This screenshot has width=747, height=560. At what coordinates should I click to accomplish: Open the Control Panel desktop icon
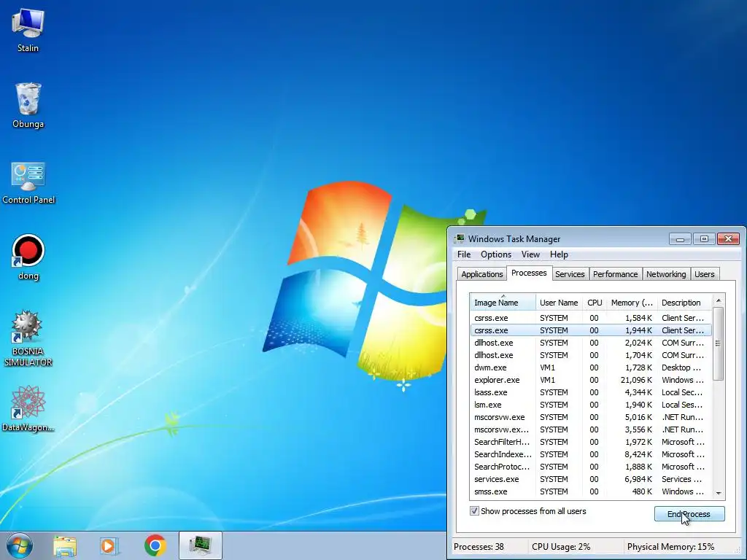click(28, 183)
